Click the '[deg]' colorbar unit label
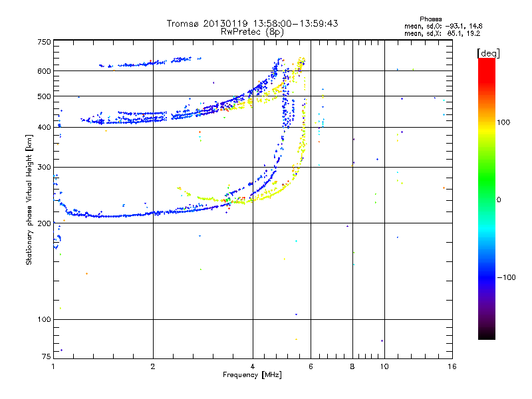 coord(488,53)
